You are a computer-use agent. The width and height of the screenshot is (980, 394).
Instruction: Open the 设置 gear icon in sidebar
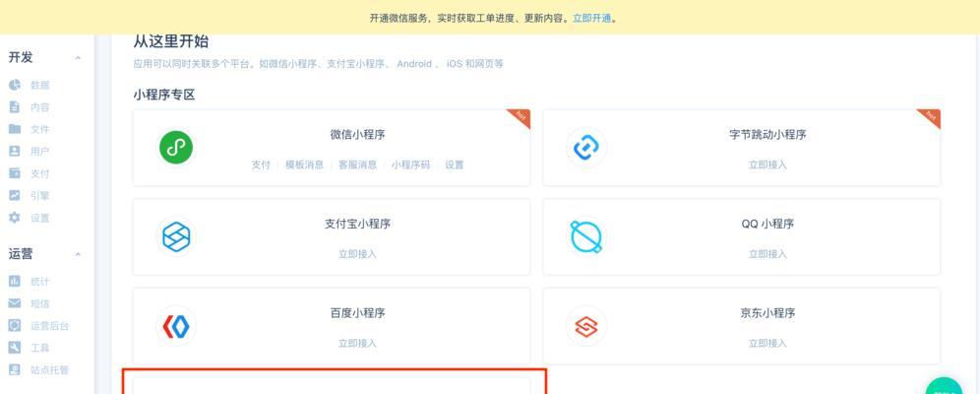(15, 218)
